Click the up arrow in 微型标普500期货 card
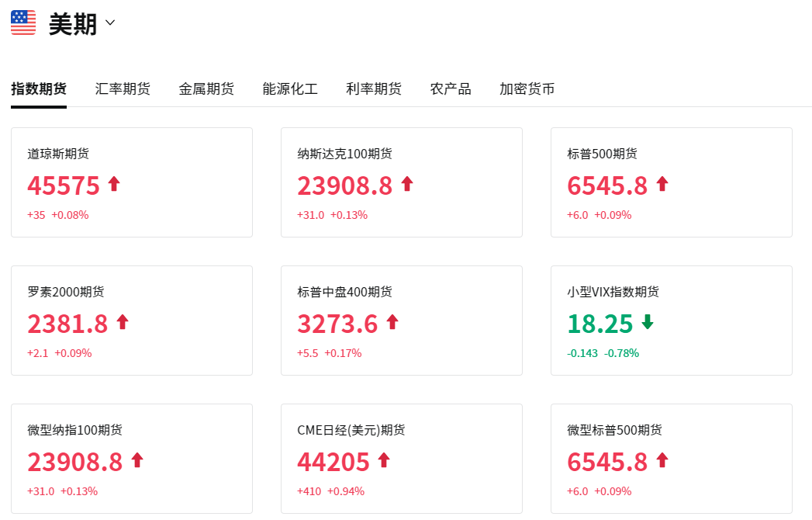 tap(662, 460)
